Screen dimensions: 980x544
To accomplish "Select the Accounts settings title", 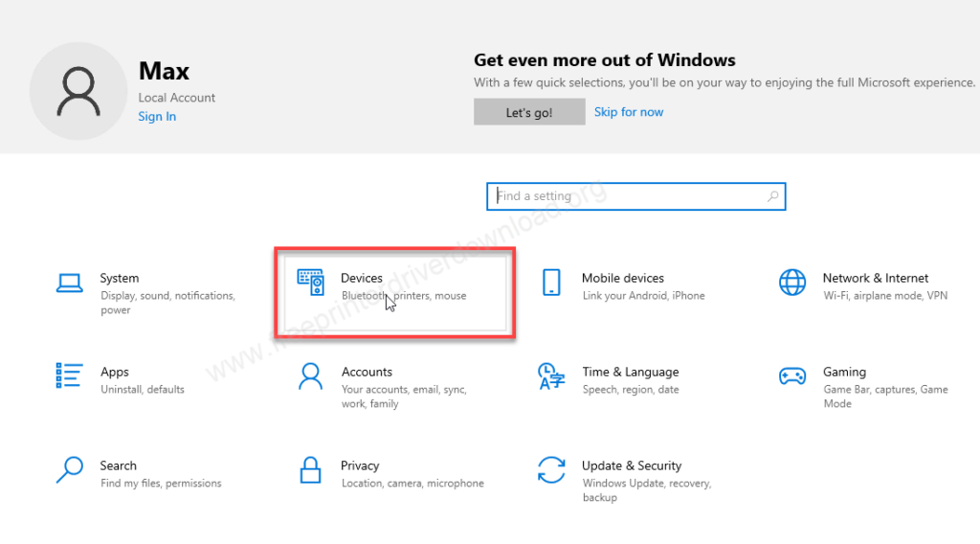I will click(x=367, y=372).
